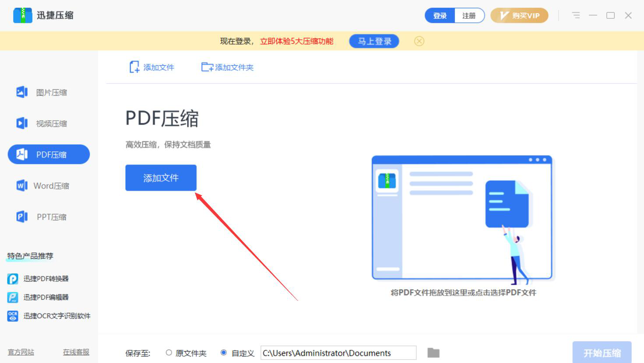Maximize the 迅捷压缩 window
This screenshot has width=644, height=363.
tap(611, 15)
